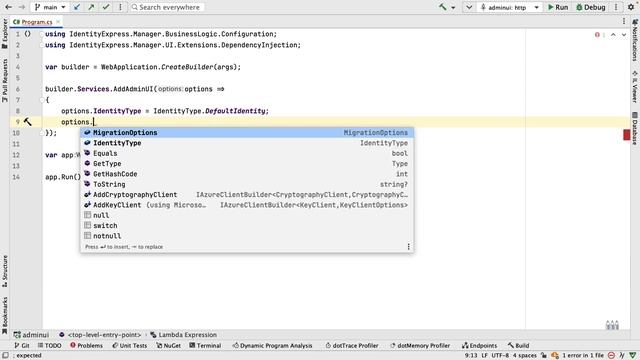Image resolution: width=640 pixels, height=360 pixels.
Task: Expand the chevron left of adminui: http
Action: 469,7
